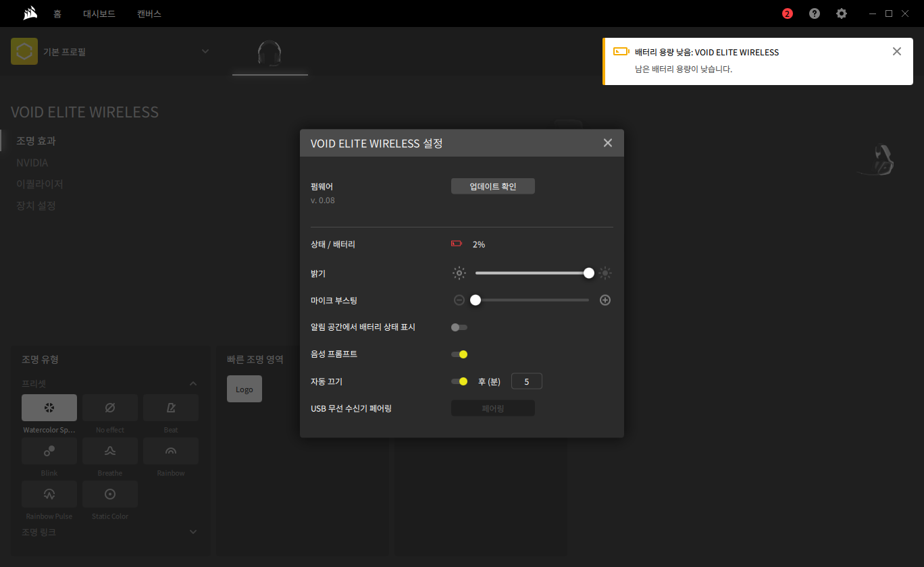Select the Rainbow Pulse lighting preset
924x567 pixels.
tap(49, 494)
